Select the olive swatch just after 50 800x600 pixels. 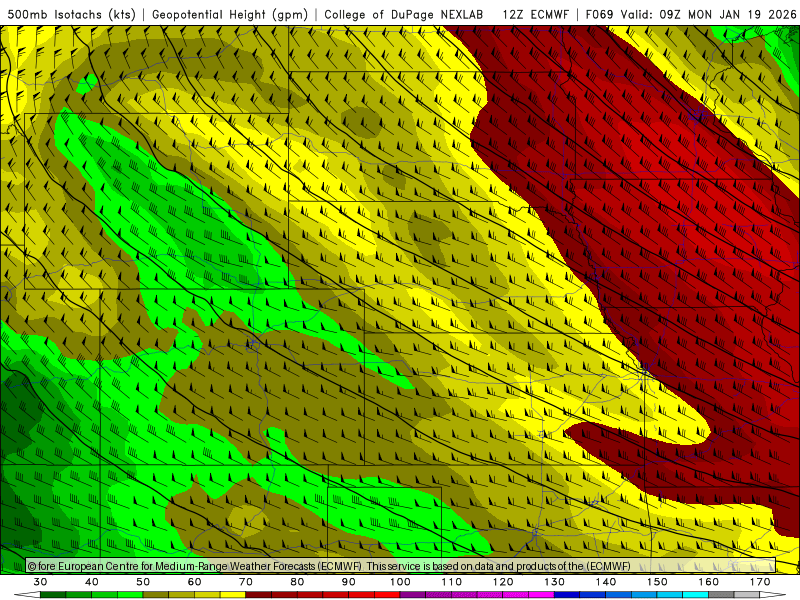[x=156, y=595]
